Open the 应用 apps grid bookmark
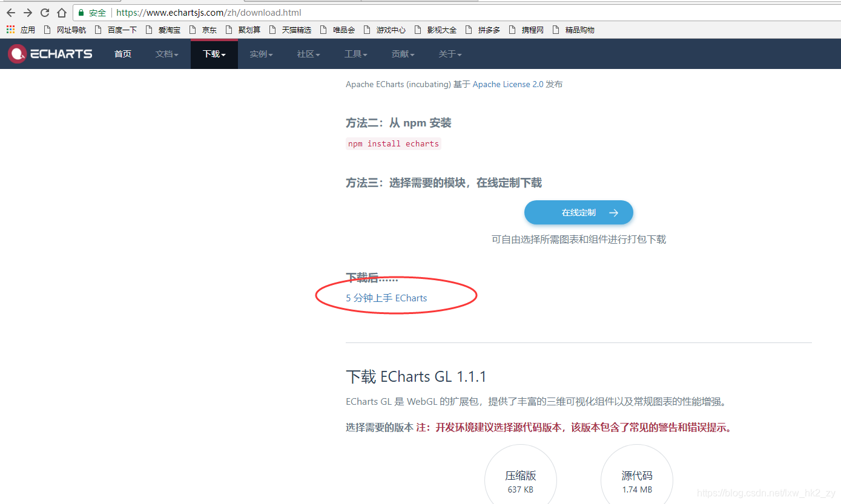Viewport: 841px width, 504px height. click(x=21, y=30)
